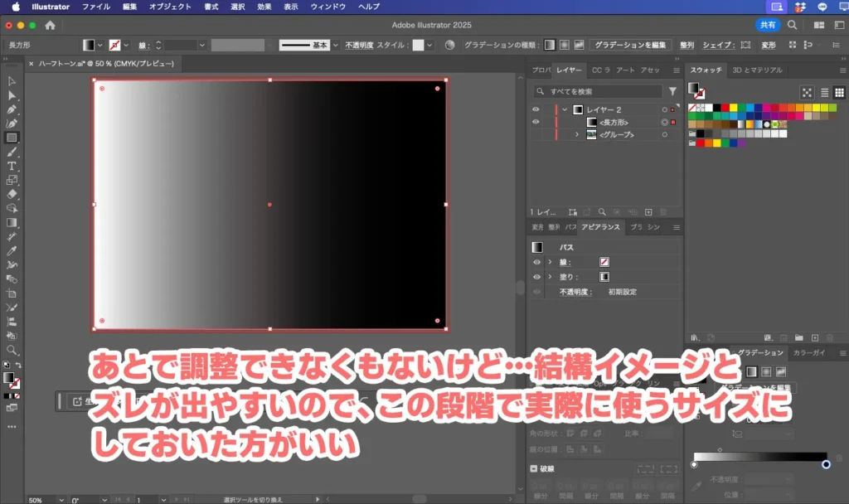Screen dimensions: 849x504
Task: Open the stroke weight dropdown
Action: (x=201, y=45)
